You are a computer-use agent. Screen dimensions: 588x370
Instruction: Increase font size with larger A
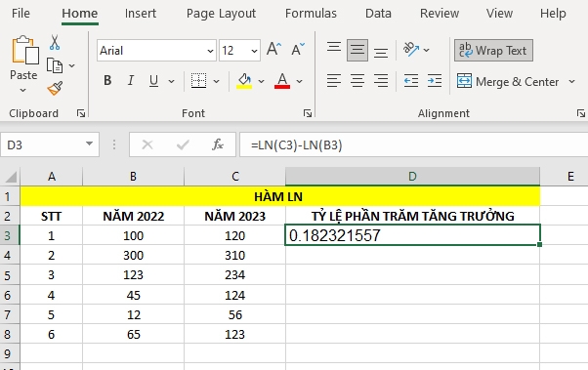(273, 50)
